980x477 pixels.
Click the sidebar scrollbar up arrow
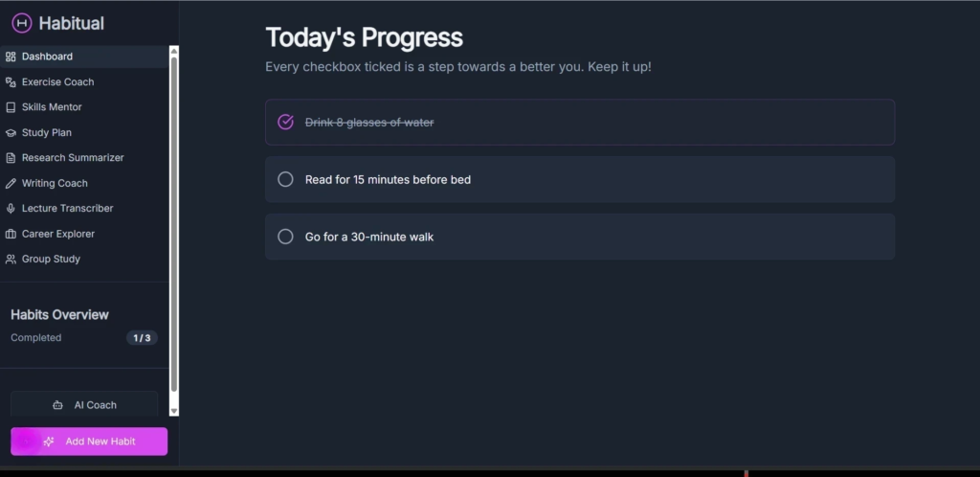click(173, 51)
